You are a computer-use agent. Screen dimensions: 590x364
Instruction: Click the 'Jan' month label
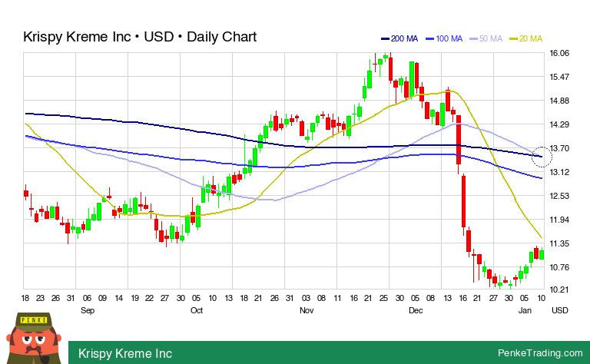525,310
